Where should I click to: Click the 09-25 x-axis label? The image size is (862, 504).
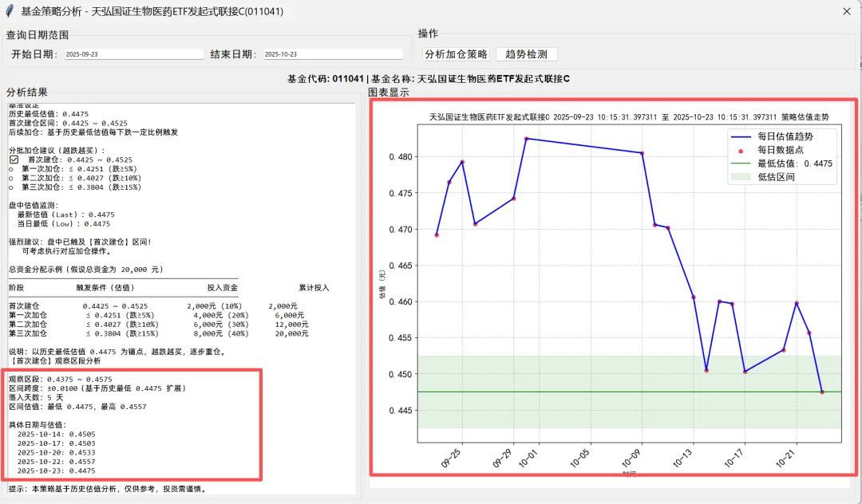[x=451, y=458]
